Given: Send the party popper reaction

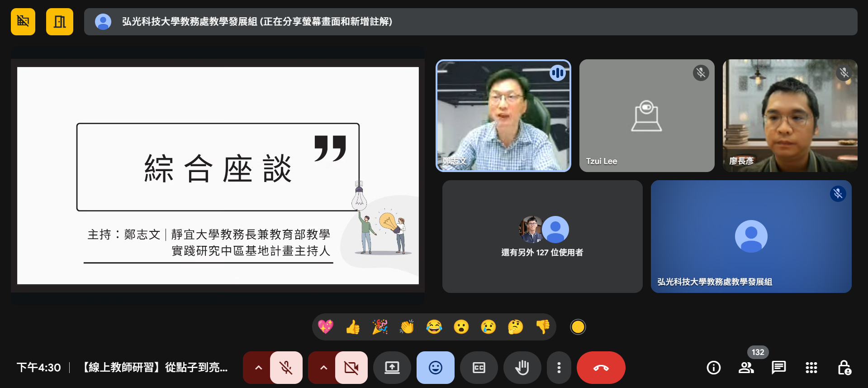Looking at the screenshot, I should (380, 327).
